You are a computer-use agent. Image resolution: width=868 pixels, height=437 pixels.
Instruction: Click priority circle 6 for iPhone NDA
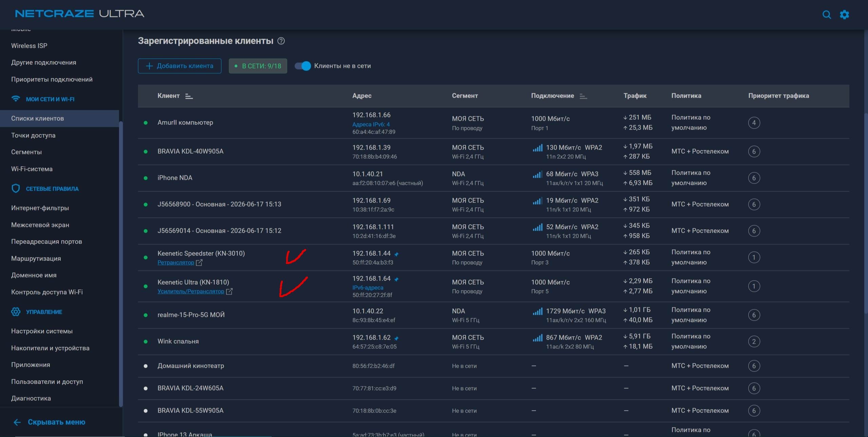coord(754,178)
